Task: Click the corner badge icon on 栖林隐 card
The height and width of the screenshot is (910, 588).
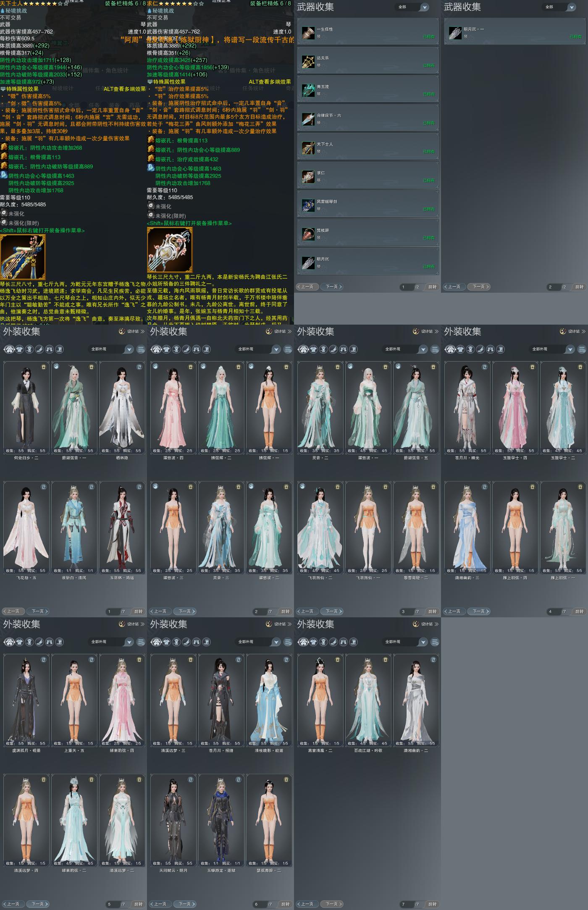Action: [139, 367]
